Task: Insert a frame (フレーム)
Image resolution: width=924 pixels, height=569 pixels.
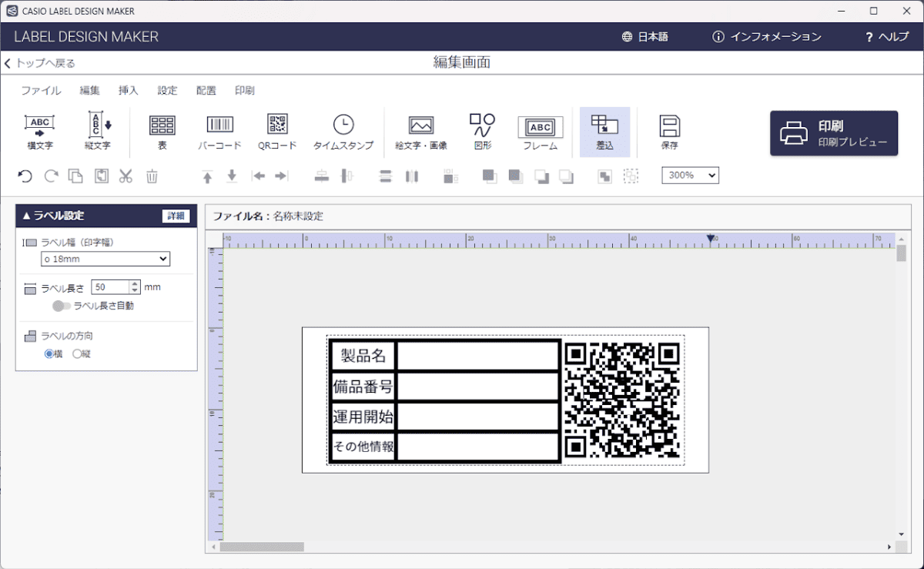Action: tap(541, 132)
